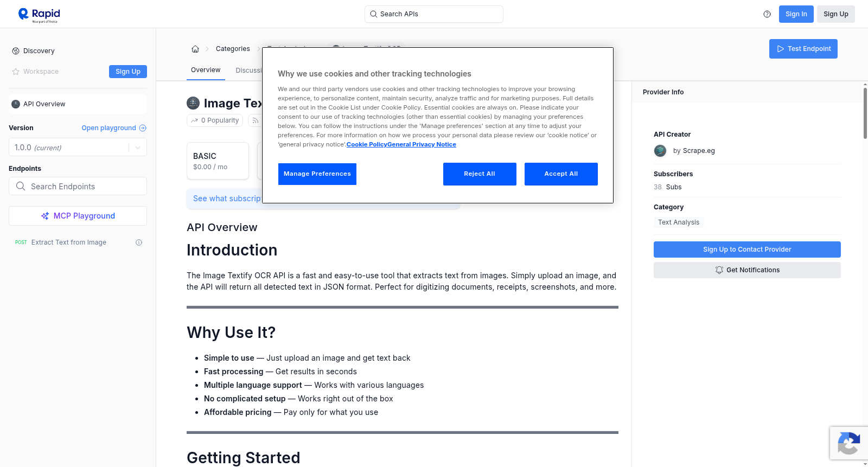
Task: Open the Cookie Policy link
Action: pos(367,144)
